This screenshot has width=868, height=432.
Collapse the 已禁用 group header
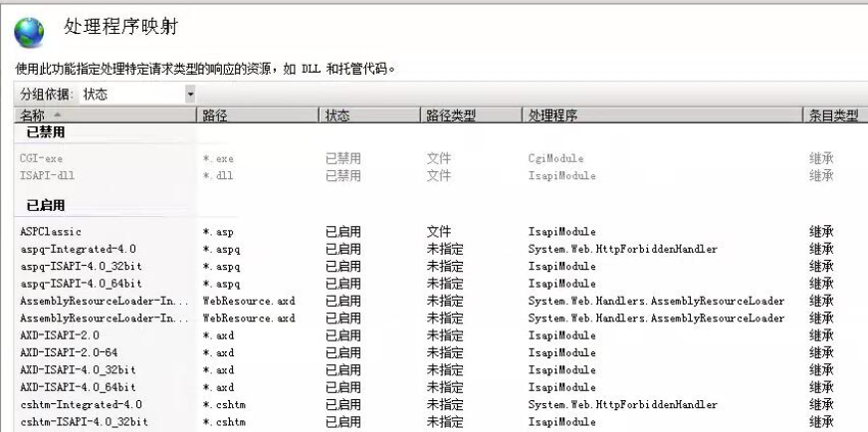(x=45, y=132)
